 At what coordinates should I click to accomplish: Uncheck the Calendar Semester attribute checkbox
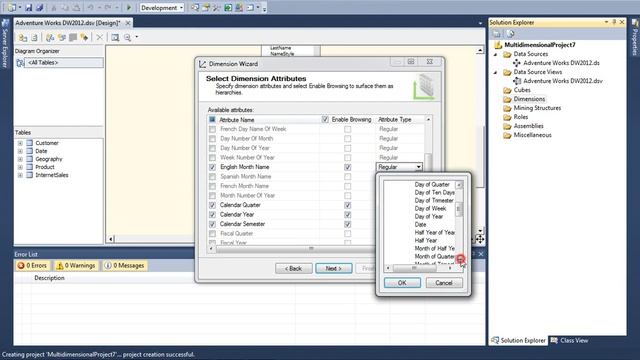[x=212, y=224]
